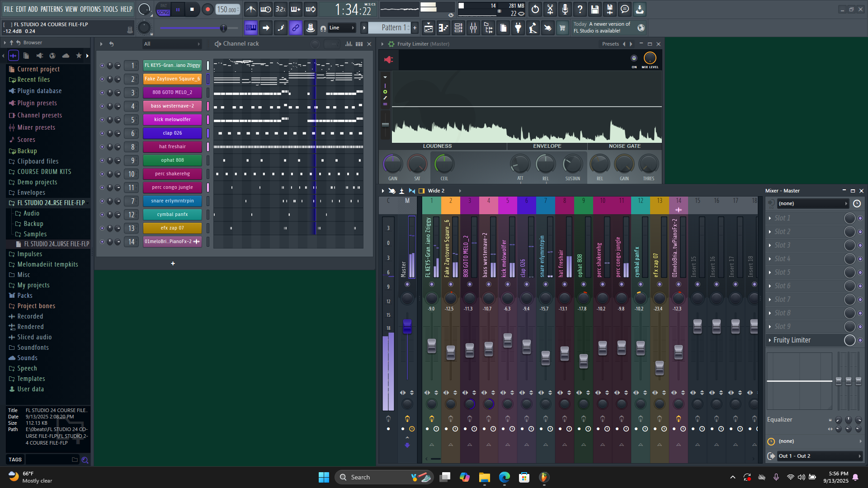Open the OPTIONS menu
Viewport: 868px width, 488px height.
tap(90, 9)
